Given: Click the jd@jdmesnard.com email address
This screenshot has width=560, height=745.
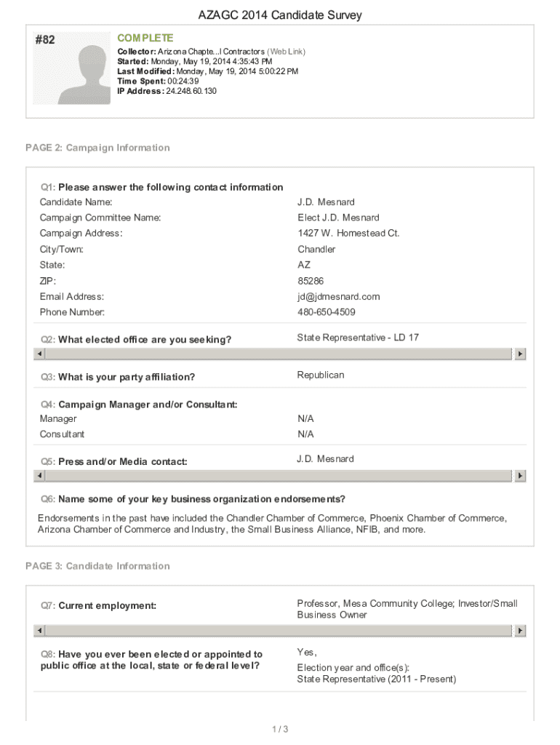Looking at the screenshot, I should pyautogui.click(x=338, y=297).
